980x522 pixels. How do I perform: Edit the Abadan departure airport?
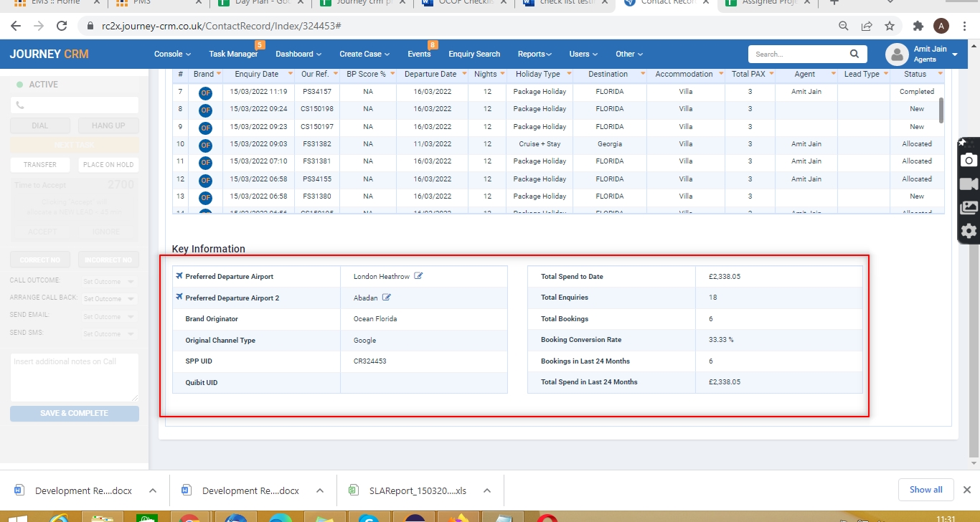[387, 298]
